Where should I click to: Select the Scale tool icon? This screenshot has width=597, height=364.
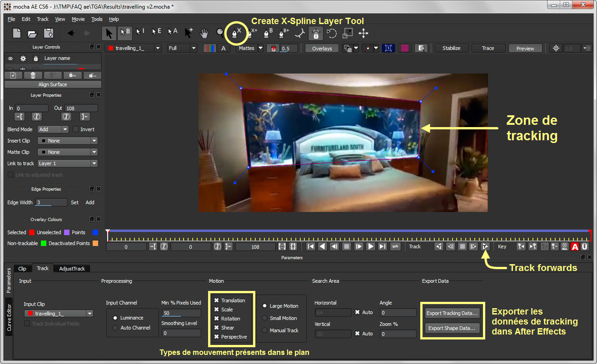[348, 33]
